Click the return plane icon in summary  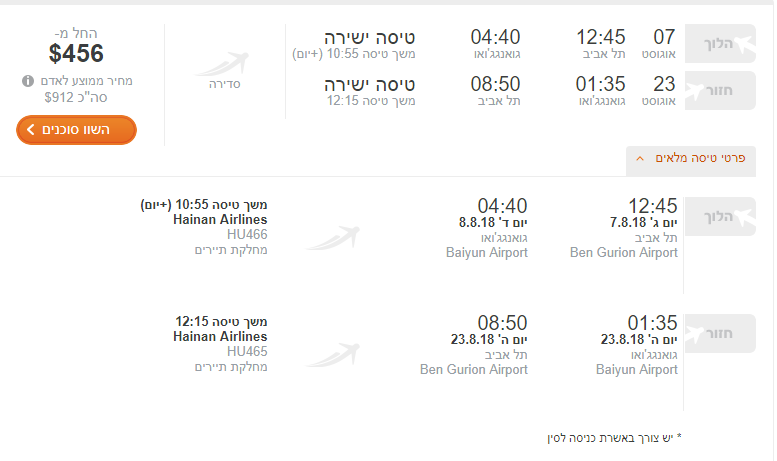(695, 91)
